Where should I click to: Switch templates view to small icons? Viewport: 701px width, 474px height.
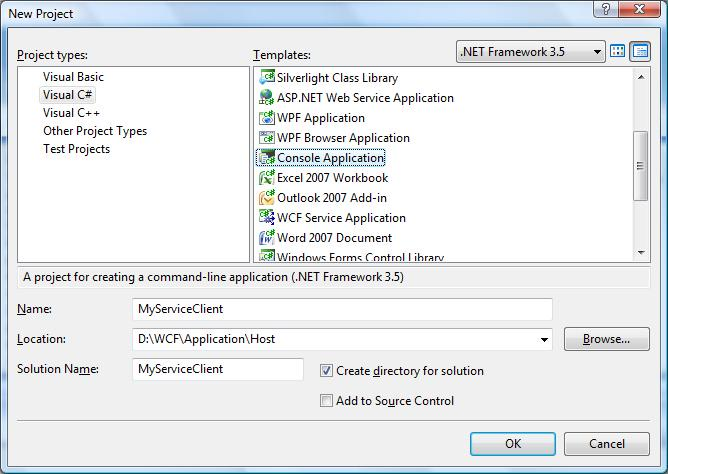click(x=640, y=51)
